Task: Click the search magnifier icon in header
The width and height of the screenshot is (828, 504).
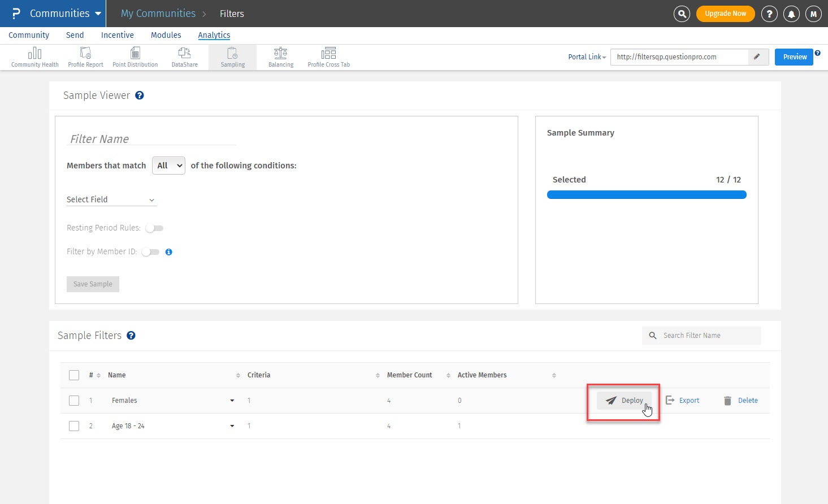Action: click(682, 14)
